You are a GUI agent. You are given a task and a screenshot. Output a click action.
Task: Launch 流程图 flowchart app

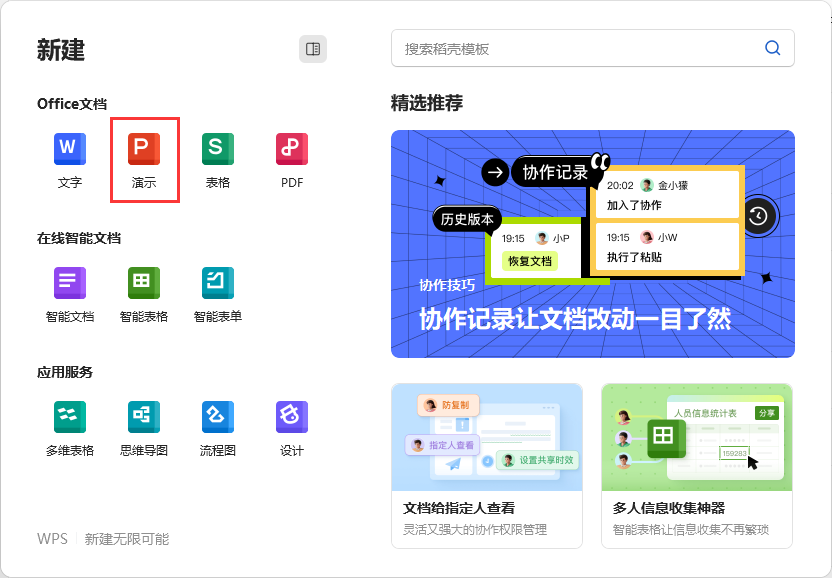click(218, 429)
